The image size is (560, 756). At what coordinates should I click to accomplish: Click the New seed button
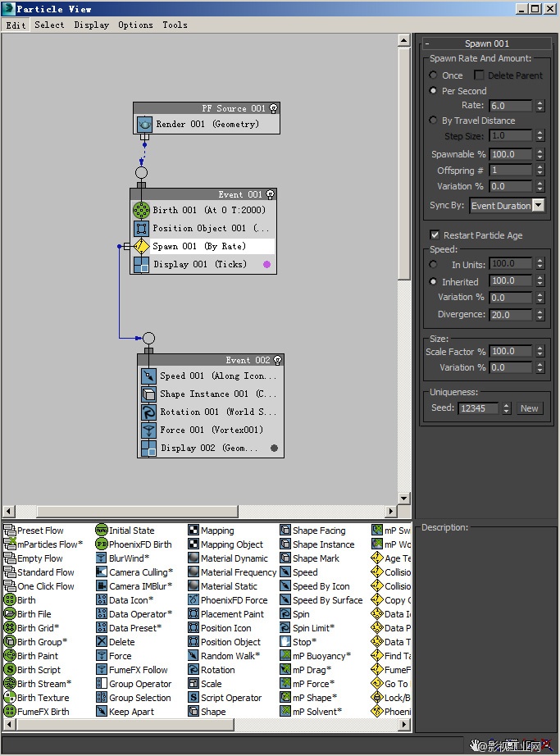pos(529,408)
